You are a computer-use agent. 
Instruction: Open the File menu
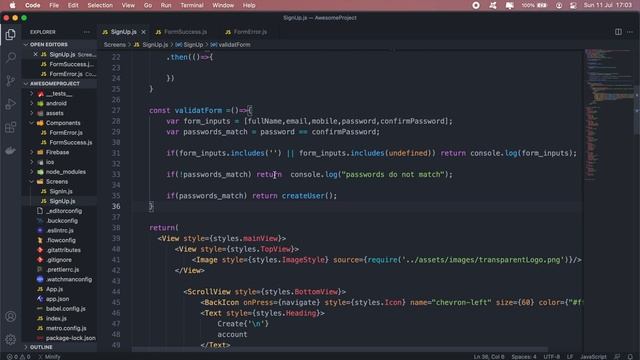click(x=54, y=5)
